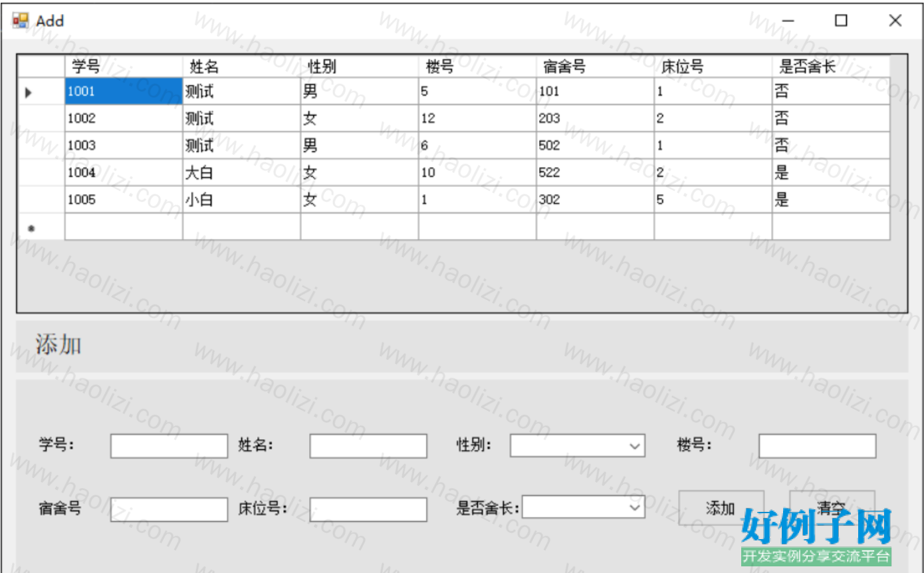Select the cell containing 1005

pos(124,200)
